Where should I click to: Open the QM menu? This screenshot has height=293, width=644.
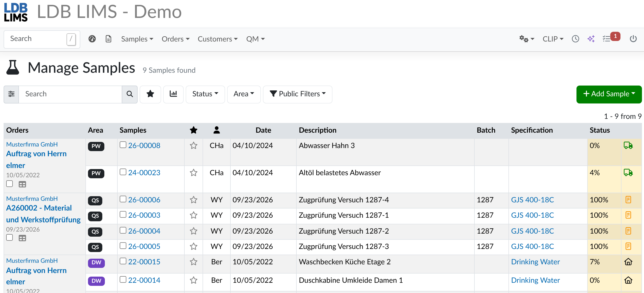255,39
